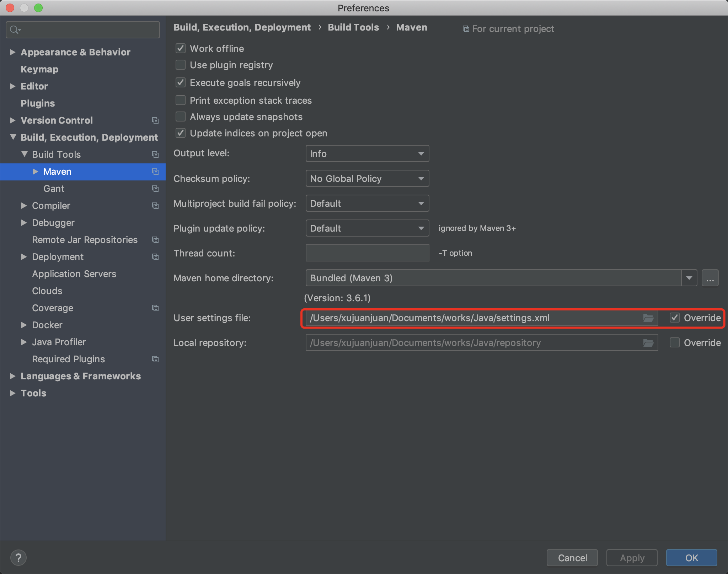Screen dimensions: 728x574
Task: Click the help question mark icon
Action: [18, 557]
